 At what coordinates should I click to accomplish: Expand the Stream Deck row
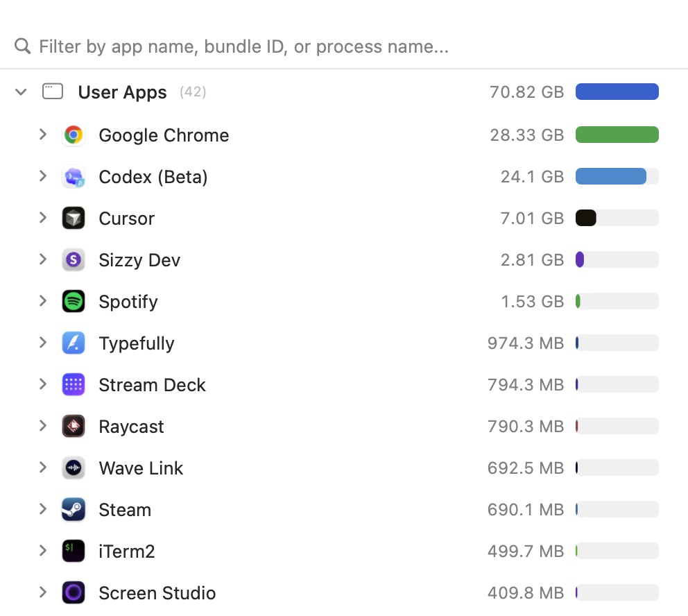(x=43, y=384)
